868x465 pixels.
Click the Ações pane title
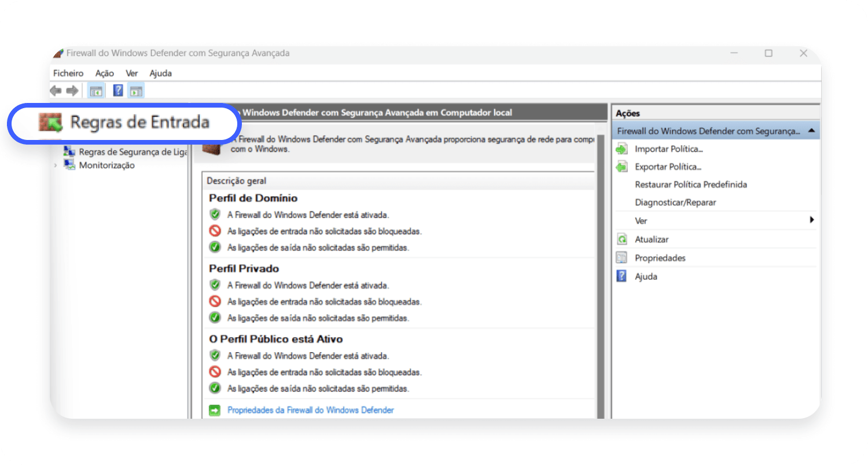point(628,113)
